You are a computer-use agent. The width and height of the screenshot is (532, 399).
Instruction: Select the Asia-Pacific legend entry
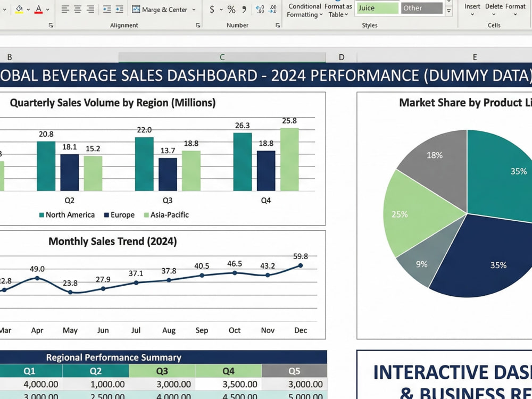(166, 215)
